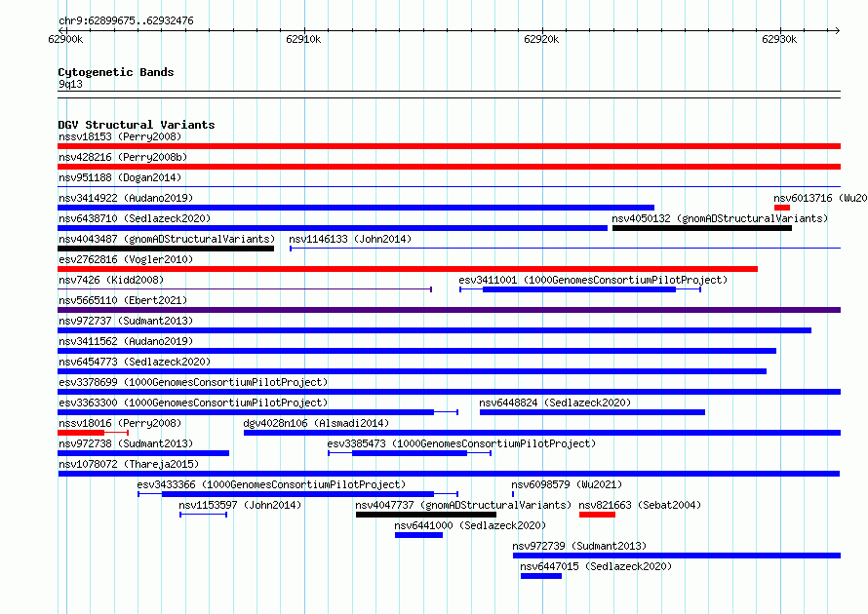The height and width of the screenshot is (614, 868).
Task: Click the blue esv3385473 variant bar
Action: [410, 453]
